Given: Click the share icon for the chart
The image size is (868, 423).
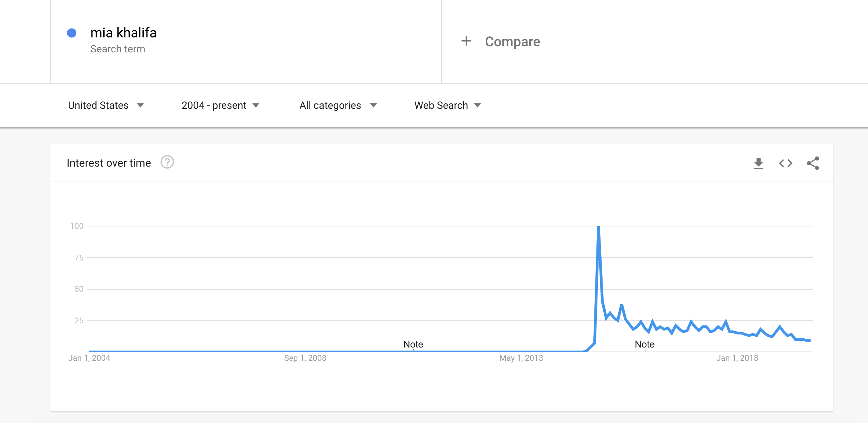Looking at the screenshot, I should pyautogui.click(x=813, y=163).
